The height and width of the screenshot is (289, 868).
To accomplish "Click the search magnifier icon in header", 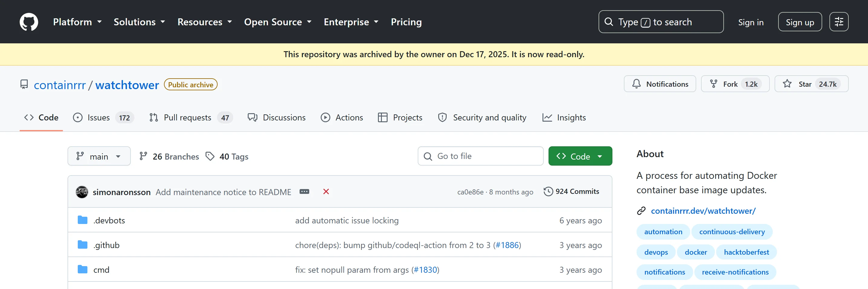I will pos(609,22).
